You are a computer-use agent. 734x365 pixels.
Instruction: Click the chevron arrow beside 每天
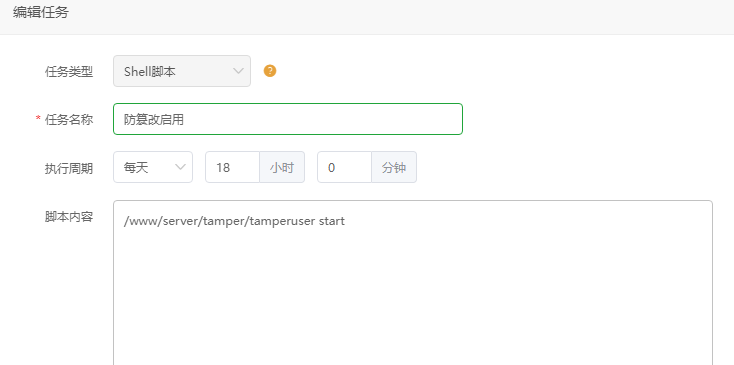pos(180,167)
